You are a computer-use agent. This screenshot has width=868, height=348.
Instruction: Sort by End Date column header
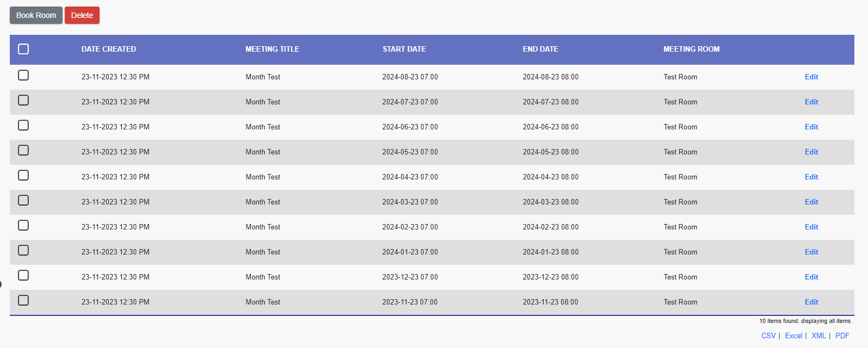(x=540, y=49)
